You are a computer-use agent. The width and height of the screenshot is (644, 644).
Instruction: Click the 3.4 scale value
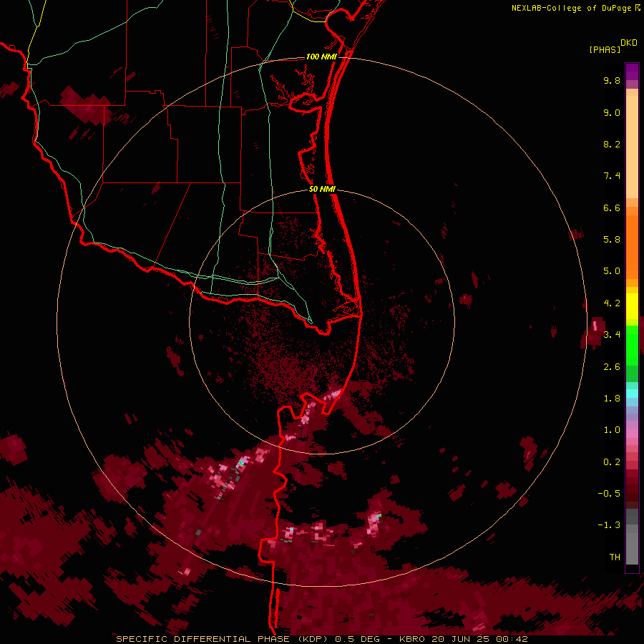[612, 335]
